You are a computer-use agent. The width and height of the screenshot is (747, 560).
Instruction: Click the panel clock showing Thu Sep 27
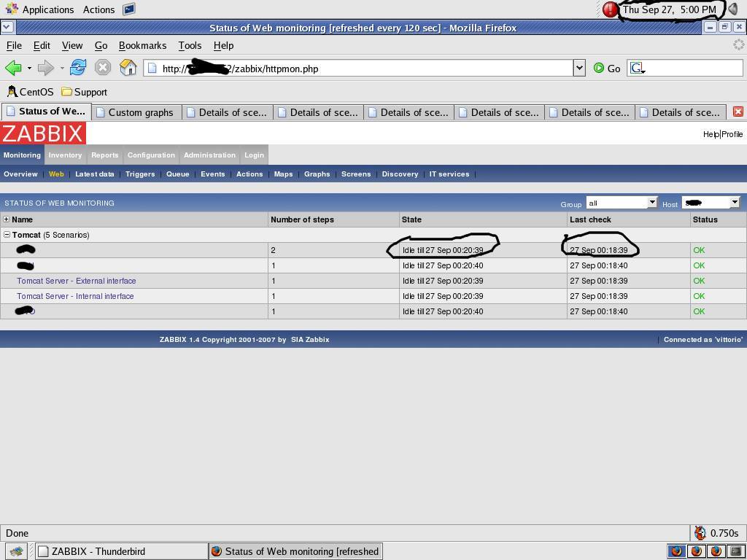(670, 9)
